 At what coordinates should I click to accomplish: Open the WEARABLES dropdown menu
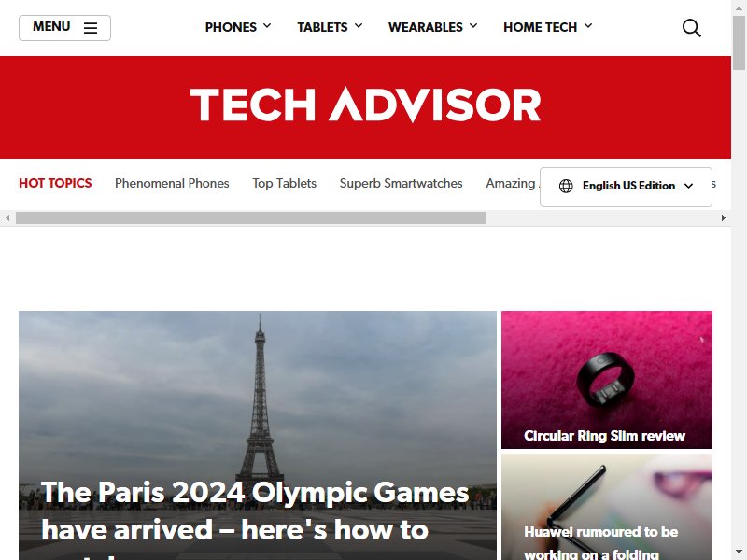(432, 27)
